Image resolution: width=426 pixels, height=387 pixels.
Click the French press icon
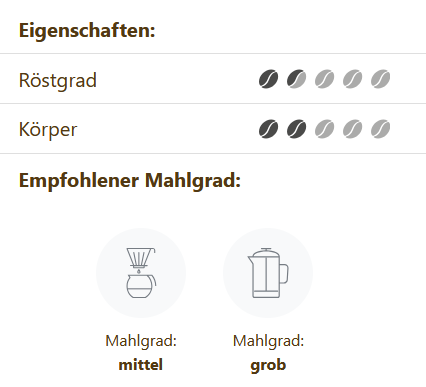click(268, 273)
